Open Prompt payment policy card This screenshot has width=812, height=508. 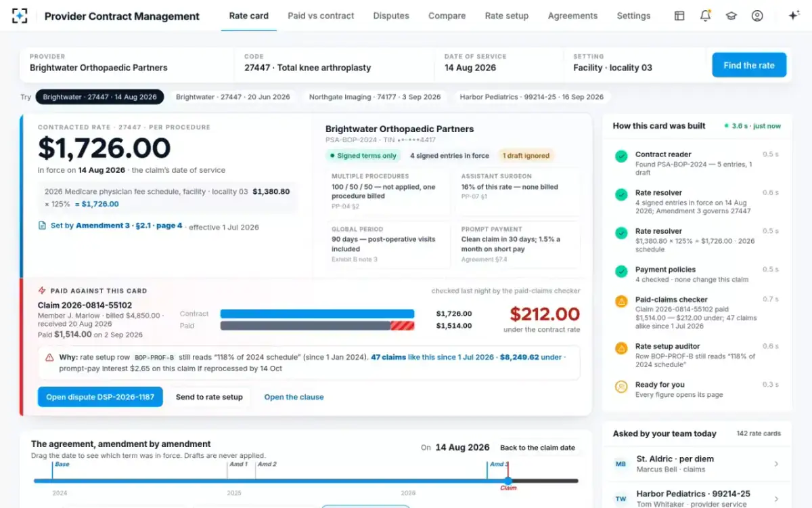[x=518, y=245]
